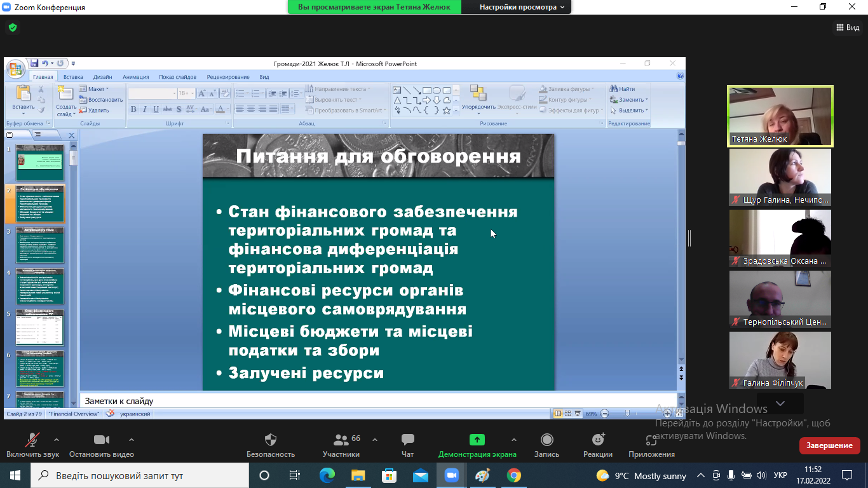
Task: Open the Показ слайдов tab
Action: pyautogui.click(x=178, y=77)
